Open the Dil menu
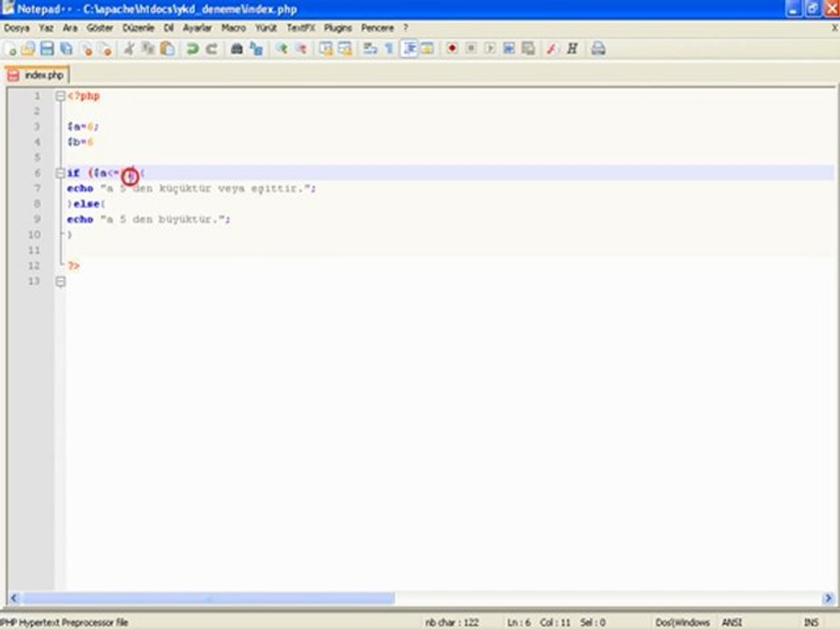This screenshot has width=840, height=630. click(x=169, y=28)
